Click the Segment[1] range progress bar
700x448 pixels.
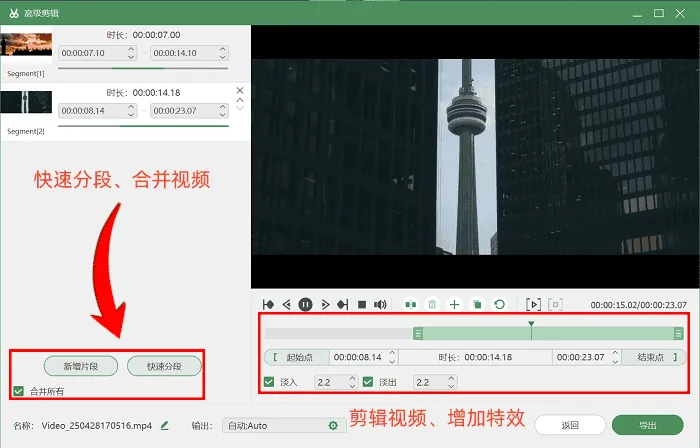coord(143,68)
